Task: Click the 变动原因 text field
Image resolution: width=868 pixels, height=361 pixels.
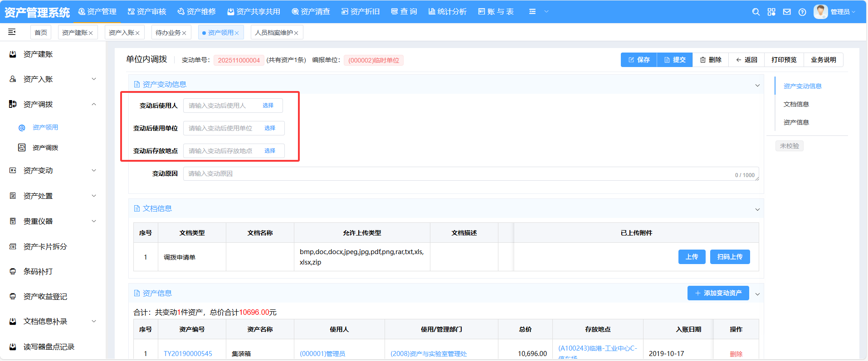Action: point(458,174)
